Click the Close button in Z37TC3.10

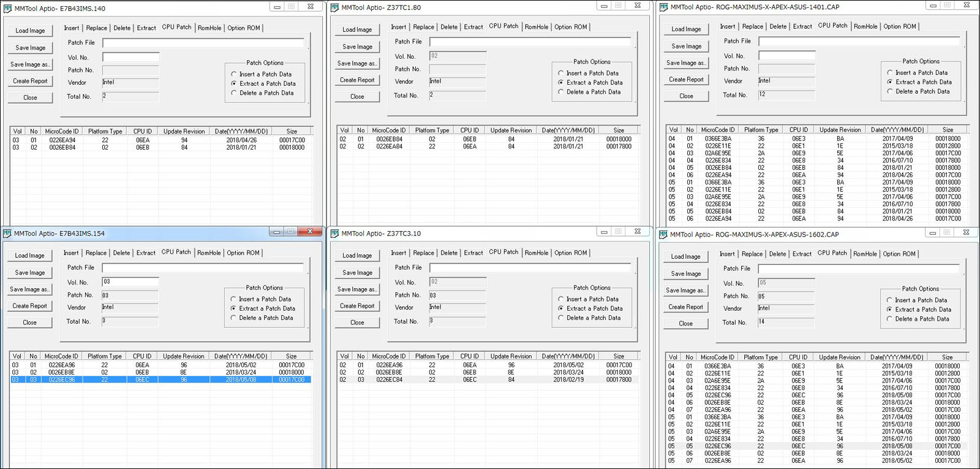coord(357,322)
